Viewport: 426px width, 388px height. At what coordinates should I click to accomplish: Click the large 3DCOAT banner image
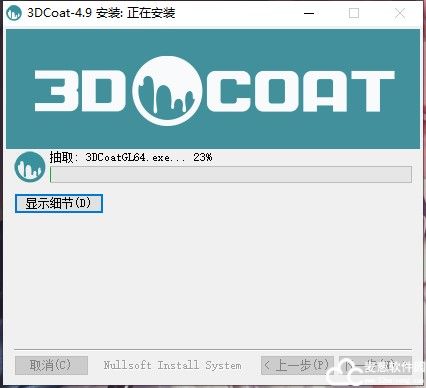tap(213, 89)
